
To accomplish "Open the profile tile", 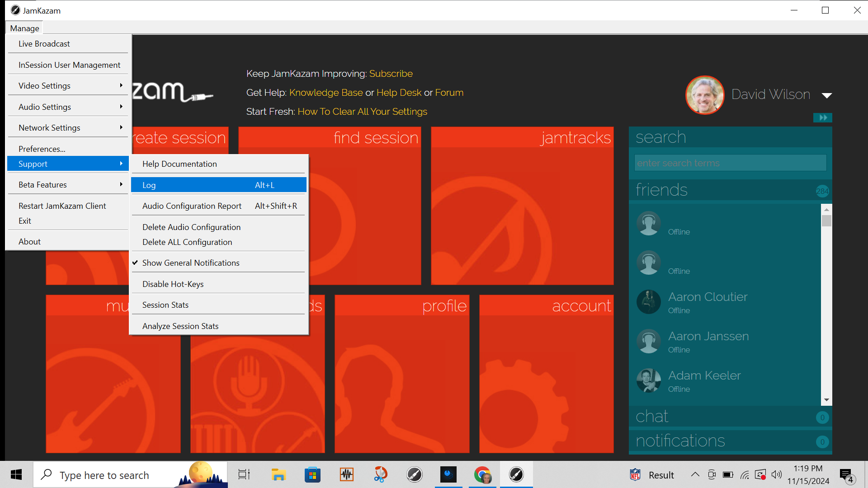I will (x=402, y=374).
